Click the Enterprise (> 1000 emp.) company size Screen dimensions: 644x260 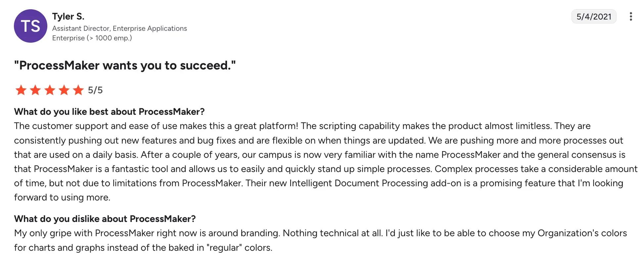[x=92, y=38]
